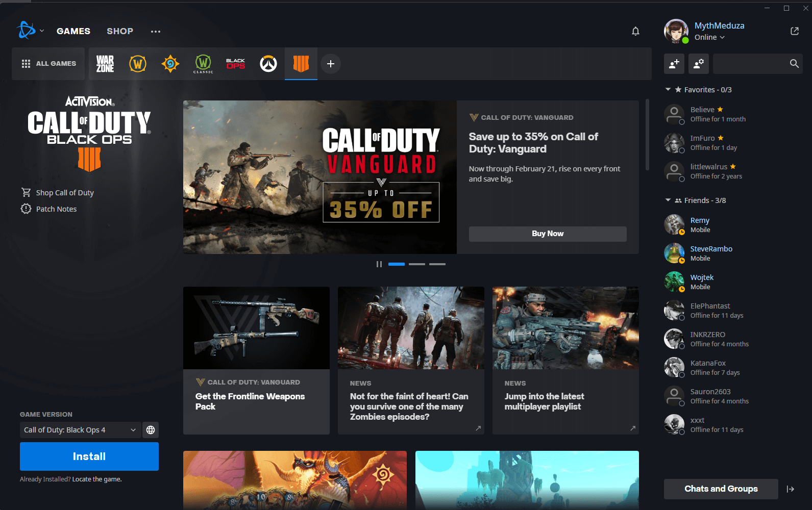812x510 pixels.
Task: Open the more options ellipsis menu
Action: [x=156, y=31]
